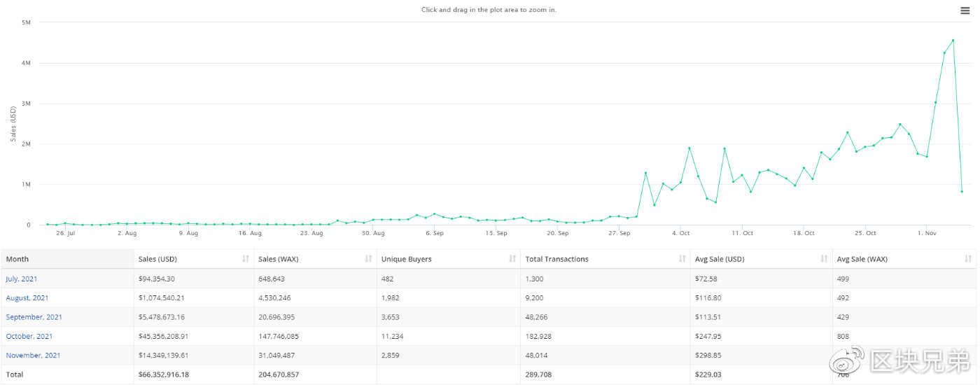Sort by Avg Sale (USD) column arrows
This screenshot has height=385, width=980.
pos(824,259)
